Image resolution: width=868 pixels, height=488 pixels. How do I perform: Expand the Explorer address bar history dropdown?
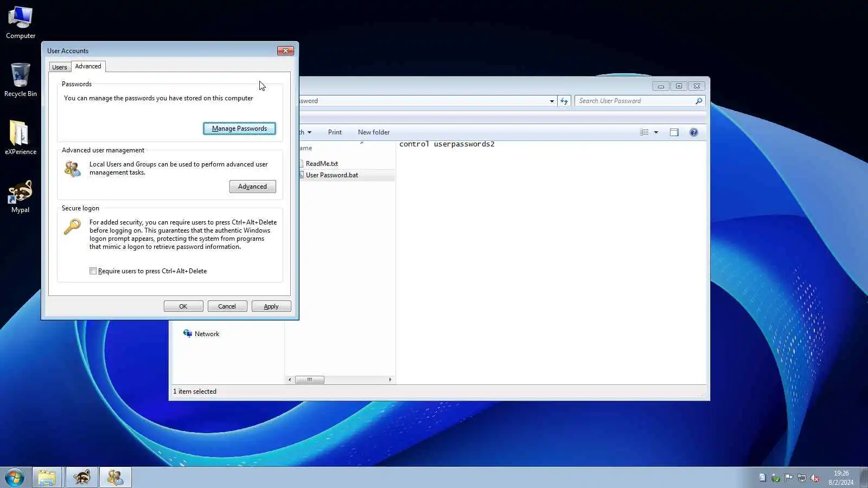[x=552, y=101]
